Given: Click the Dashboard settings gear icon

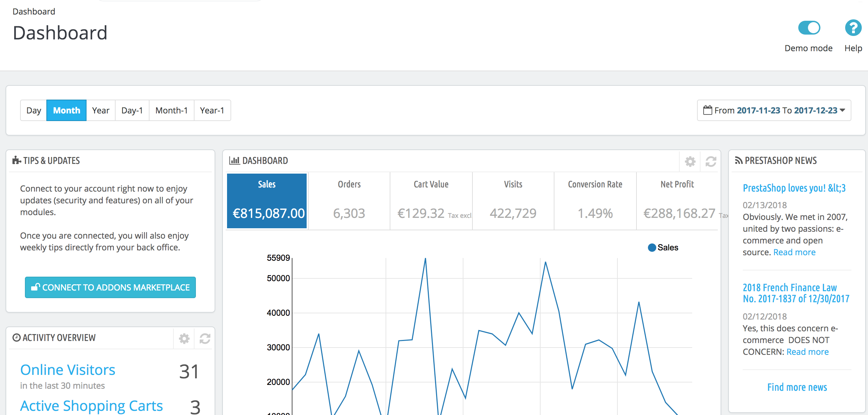Looking at the screenshot, I should click(x=690, y=161).
